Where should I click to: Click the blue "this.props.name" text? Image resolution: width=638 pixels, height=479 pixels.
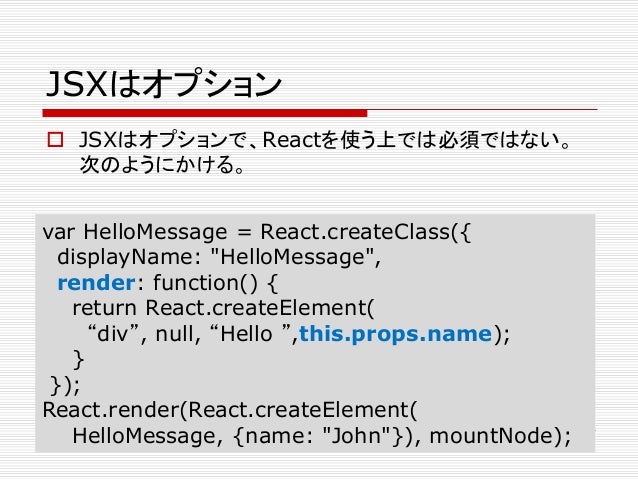tap(396, 334)
